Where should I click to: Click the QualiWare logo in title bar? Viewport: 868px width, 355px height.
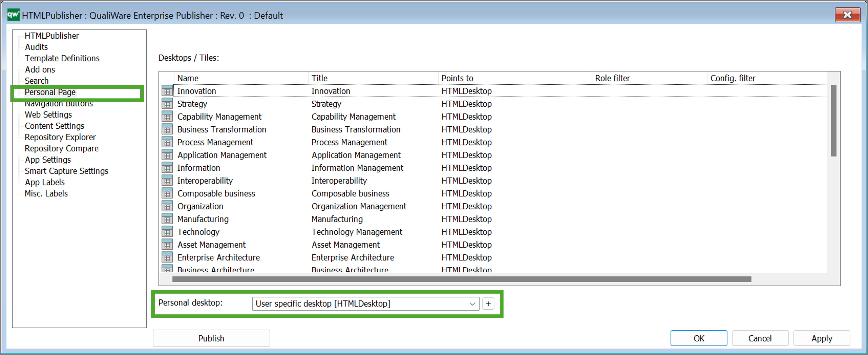point(13,15)
